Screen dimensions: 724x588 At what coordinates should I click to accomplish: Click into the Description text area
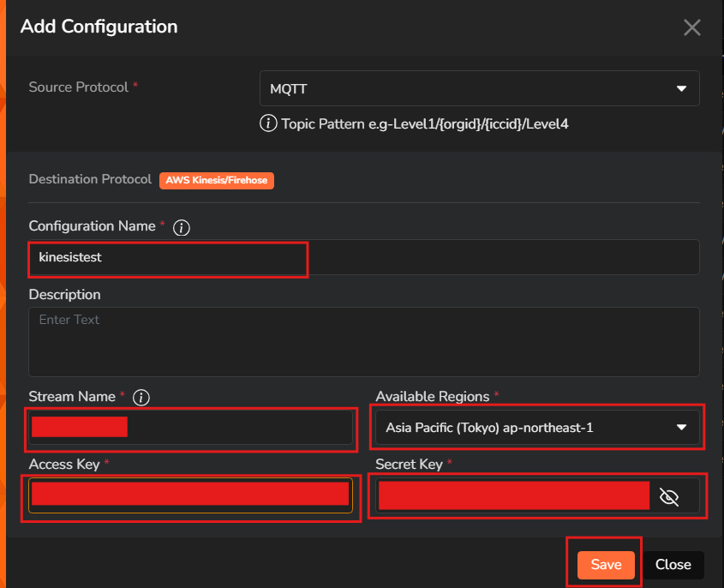363,342
